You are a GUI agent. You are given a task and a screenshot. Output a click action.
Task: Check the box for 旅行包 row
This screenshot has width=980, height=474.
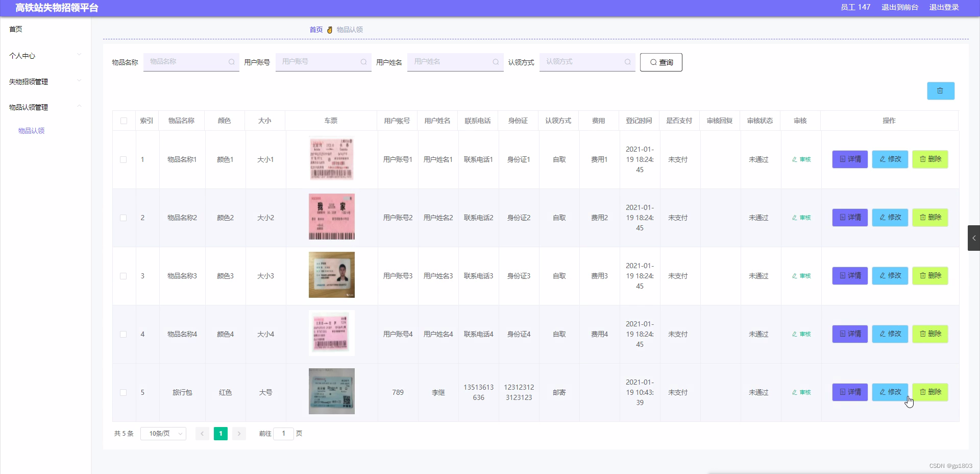[x=124, y=393]
